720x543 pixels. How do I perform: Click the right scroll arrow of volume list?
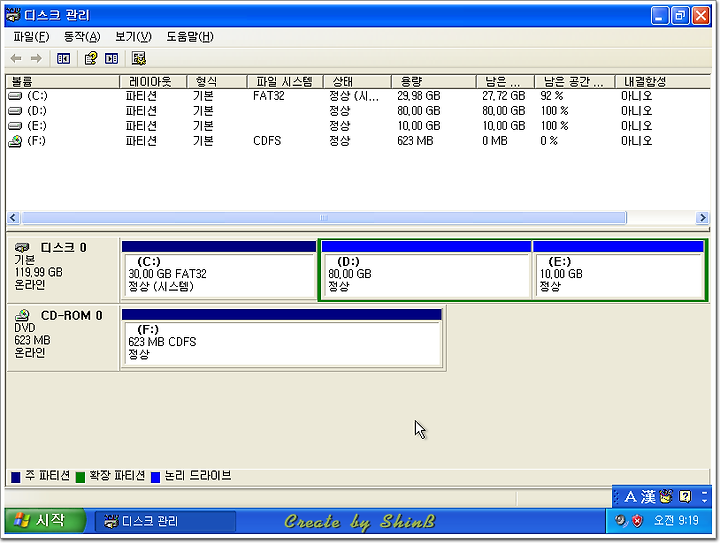(702, 218)
